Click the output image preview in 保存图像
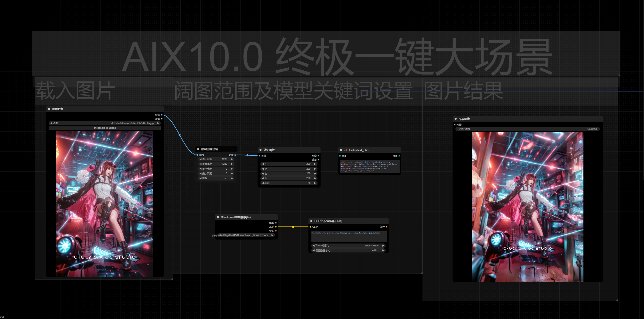Image resolution: width=644 pixels, height=319 pixels. coord(527,207)
